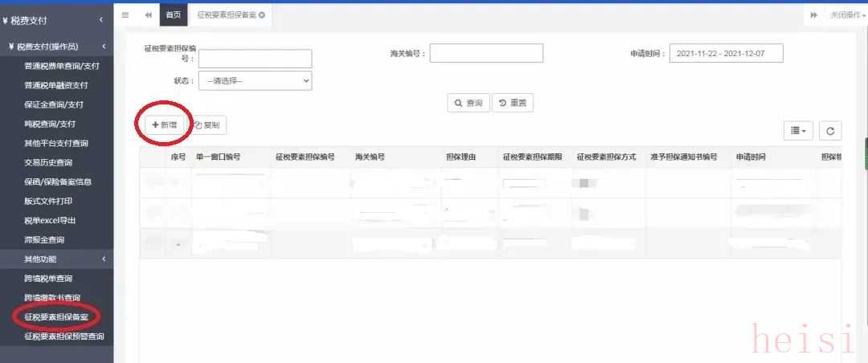Click the tabs scroll-left double arrow icon
868x363 pixels.
point(149,15)
